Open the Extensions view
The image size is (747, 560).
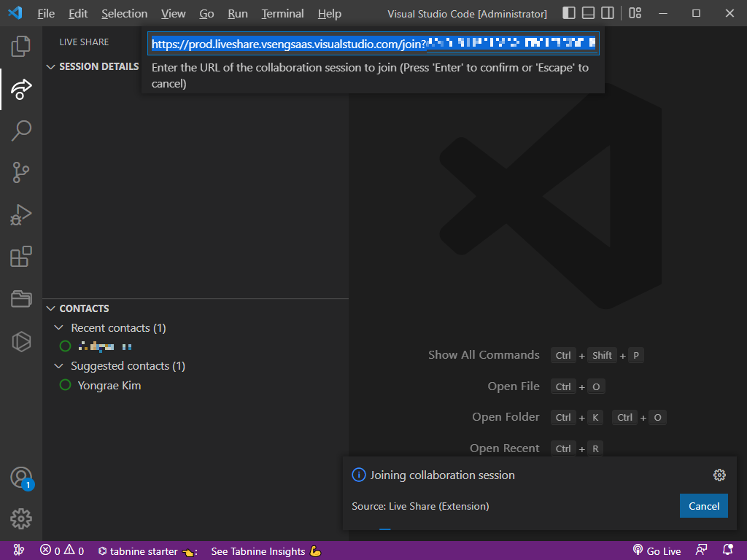21,257
